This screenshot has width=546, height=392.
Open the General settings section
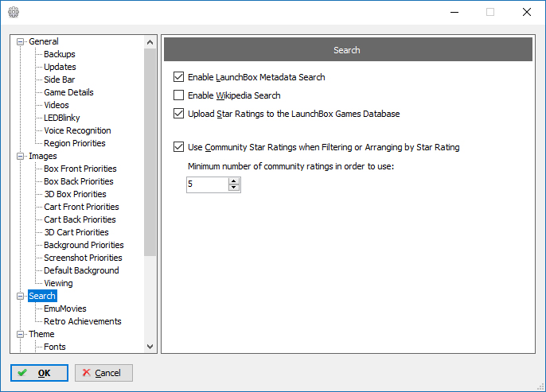(44, 41)
